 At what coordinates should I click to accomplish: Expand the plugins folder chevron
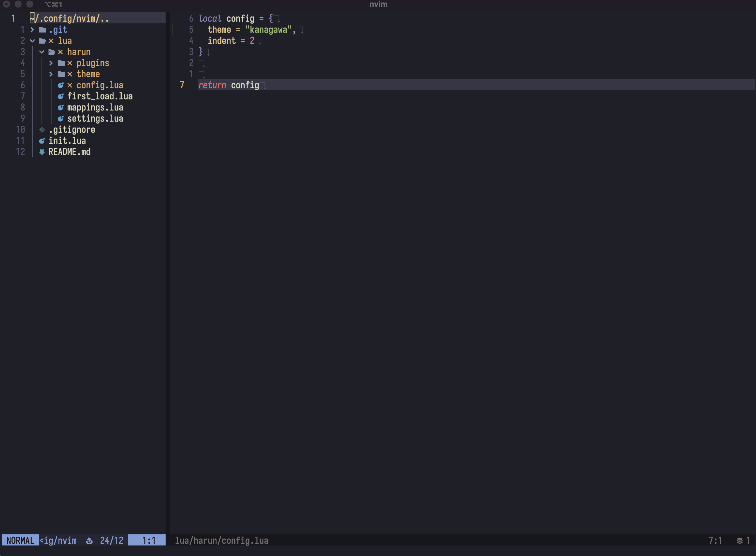[51, 63]
